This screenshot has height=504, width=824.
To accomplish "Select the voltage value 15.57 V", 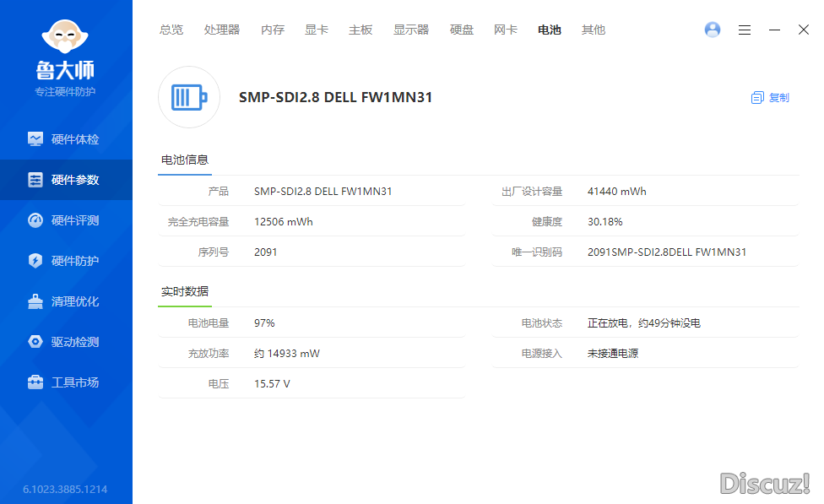I will (x=272, y=384).
